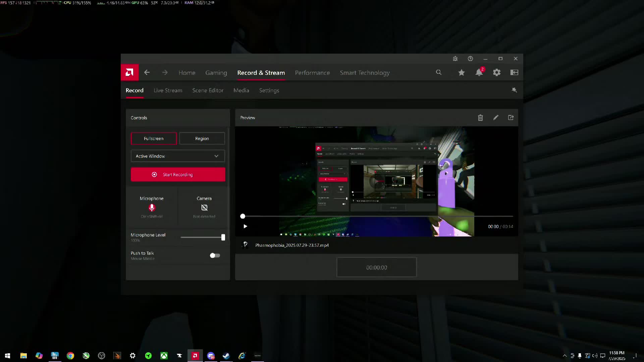Open settings gear in AMD Software
Screen dimensions: 644x362
497,72
